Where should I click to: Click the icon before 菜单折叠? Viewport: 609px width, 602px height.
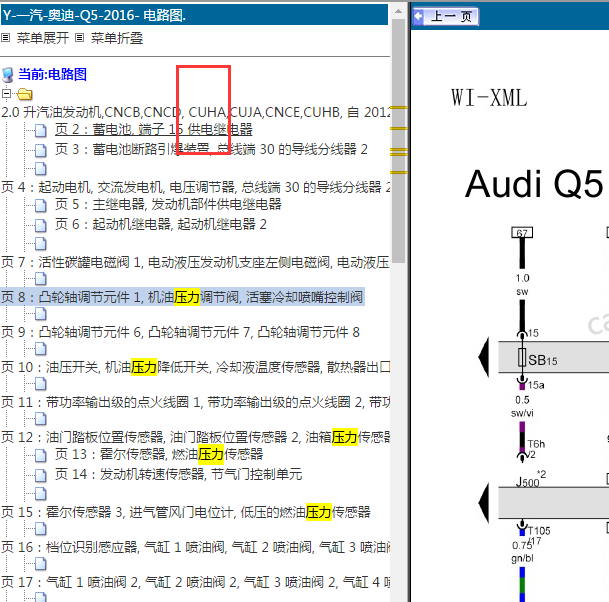(x=79, y=38)
